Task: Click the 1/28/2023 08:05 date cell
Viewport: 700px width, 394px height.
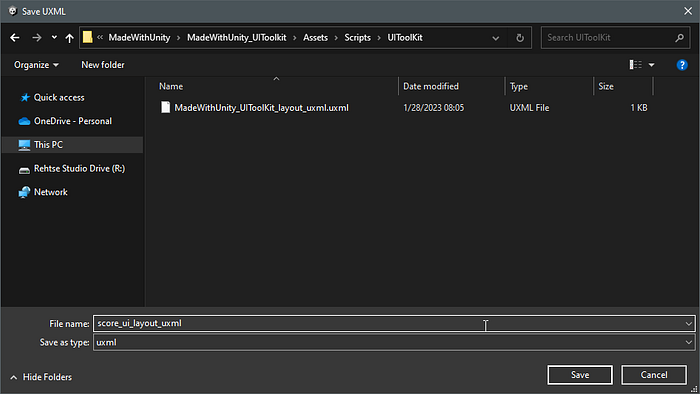Action: (x=433, y=108)
